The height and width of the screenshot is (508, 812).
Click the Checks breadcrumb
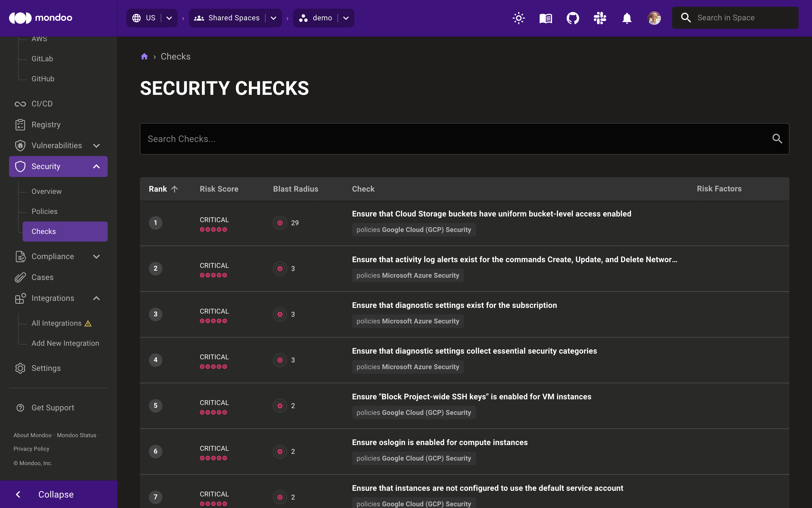pos(175,56)
